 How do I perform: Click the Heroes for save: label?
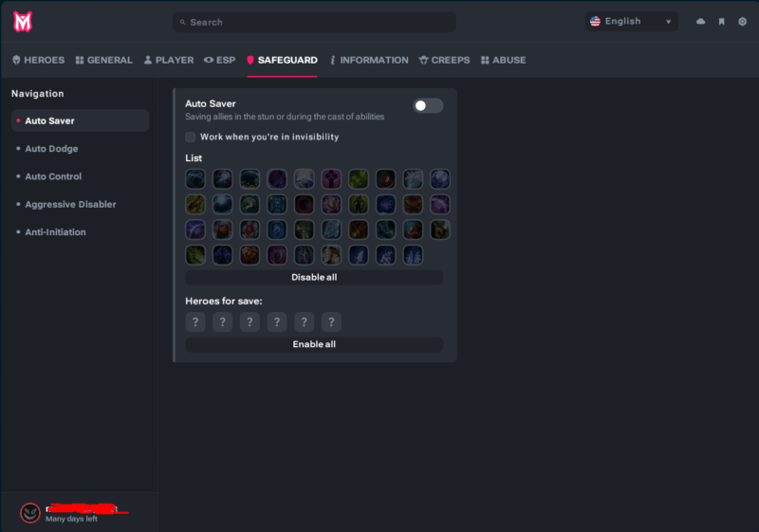click(x=224, y=301)
